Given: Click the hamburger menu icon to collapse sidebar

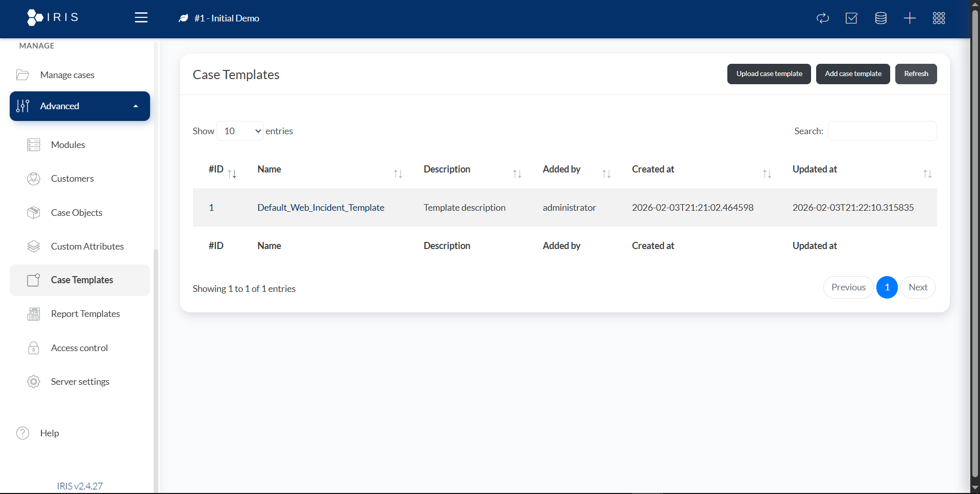Looking at the screenshot, I should (x=141, y=18).
